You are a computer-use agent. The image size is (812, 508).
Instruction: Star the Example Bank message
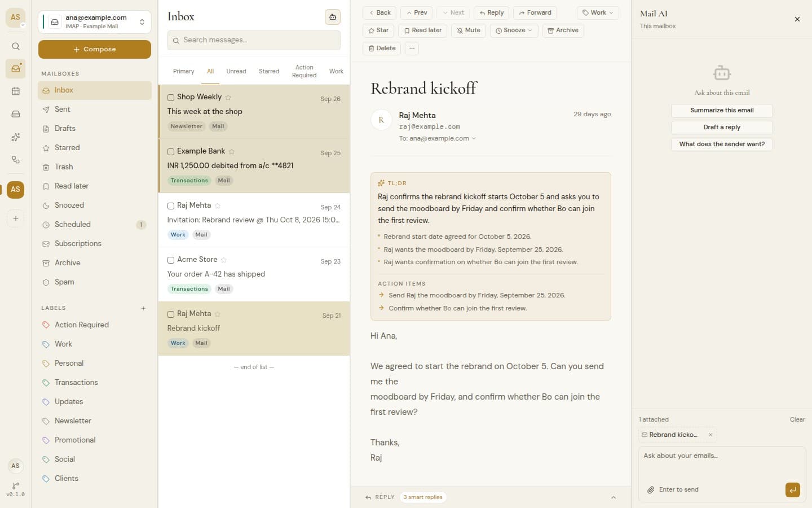(232, 151)
